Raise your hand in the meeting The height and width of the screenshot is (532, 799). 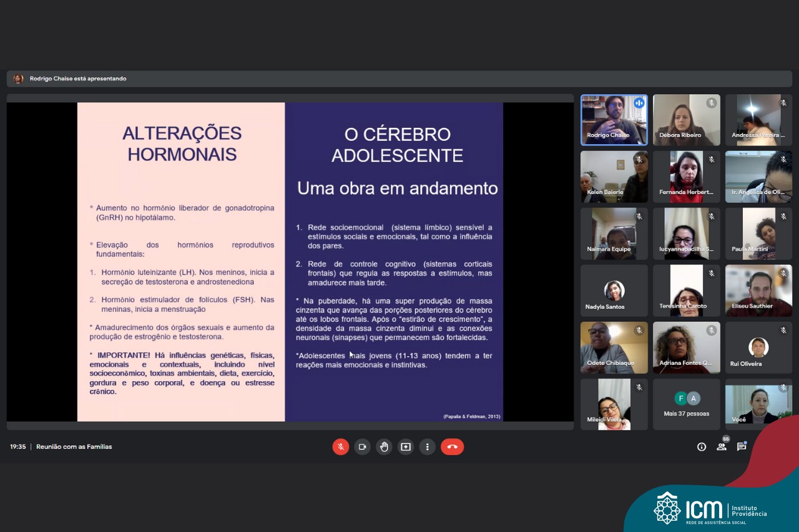384,447
